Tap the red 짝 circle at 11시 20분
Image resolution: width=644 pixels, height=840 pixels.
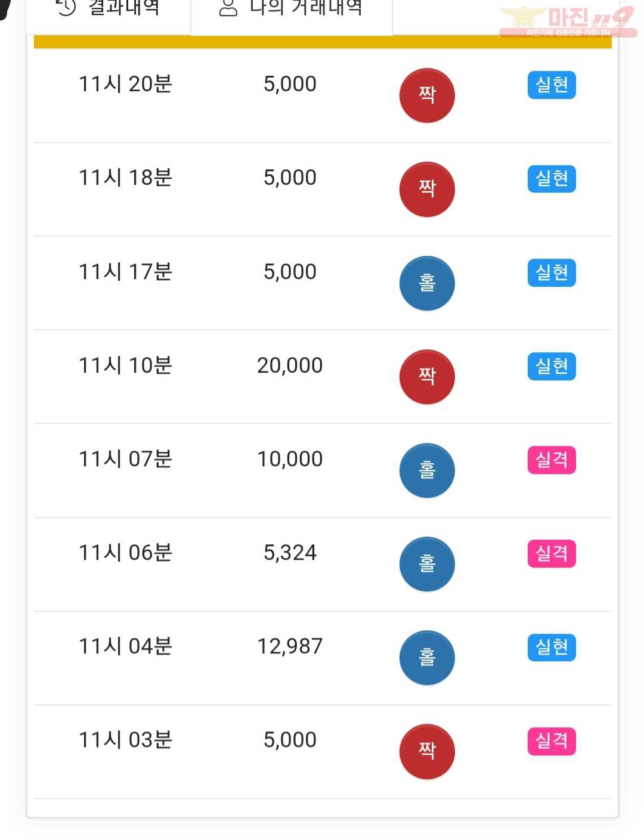(427, 95)
